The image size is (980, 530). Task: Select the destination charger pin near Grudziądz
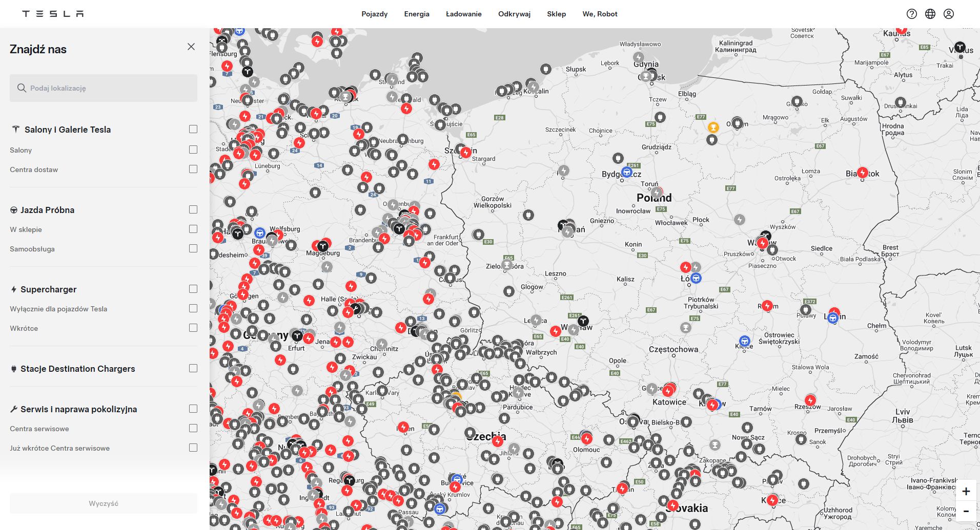tap(660, 117)
